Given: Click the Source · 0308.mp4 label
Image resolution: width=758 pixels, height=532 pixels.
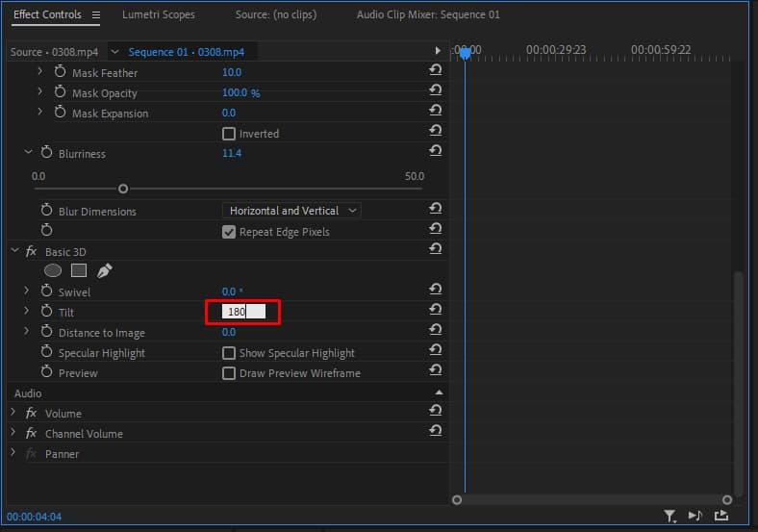Looking at the screenshot, I should [x=54, y=52].
